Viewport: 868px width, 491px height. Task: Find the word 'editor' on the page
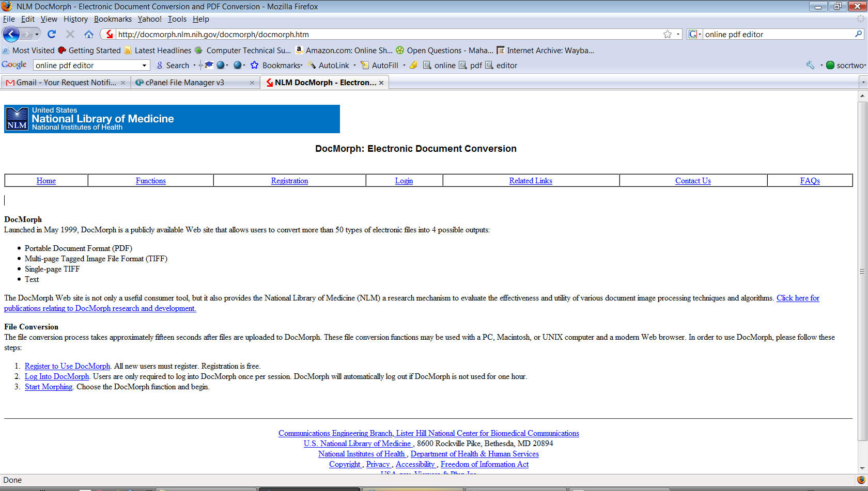click(x=501, y=65)
